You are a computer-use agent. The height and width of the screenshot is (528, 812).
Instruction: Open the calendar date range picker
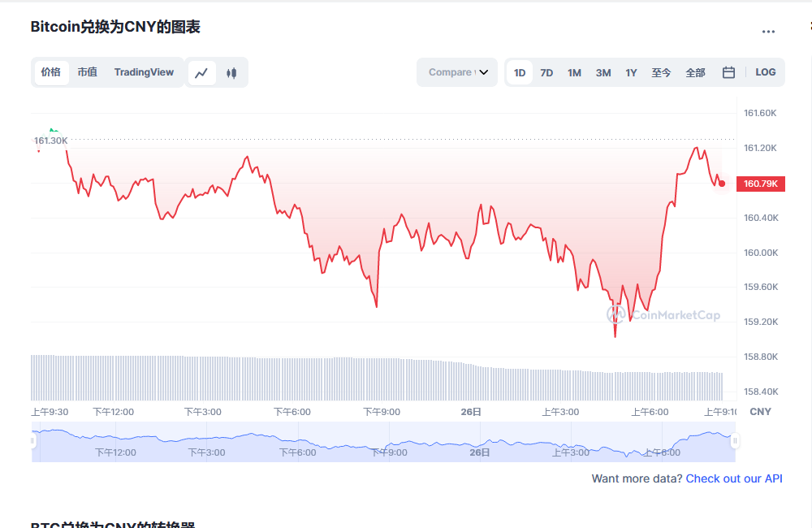728,72
